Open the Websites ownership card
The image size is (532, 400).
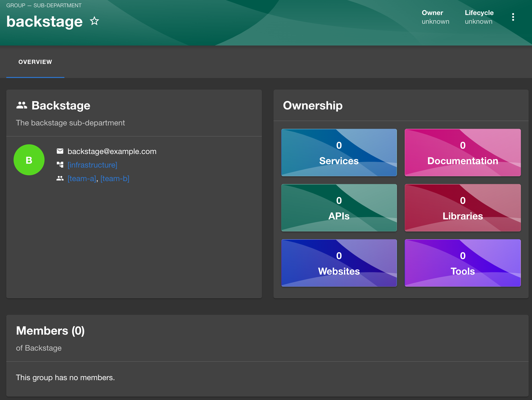tap(339, 263)
